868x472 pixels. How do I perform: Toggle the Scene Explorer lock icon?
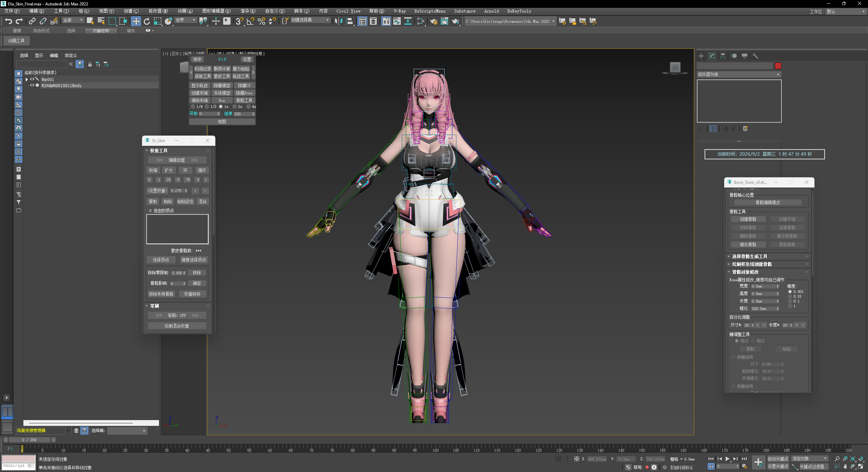(x=90, y=64)
